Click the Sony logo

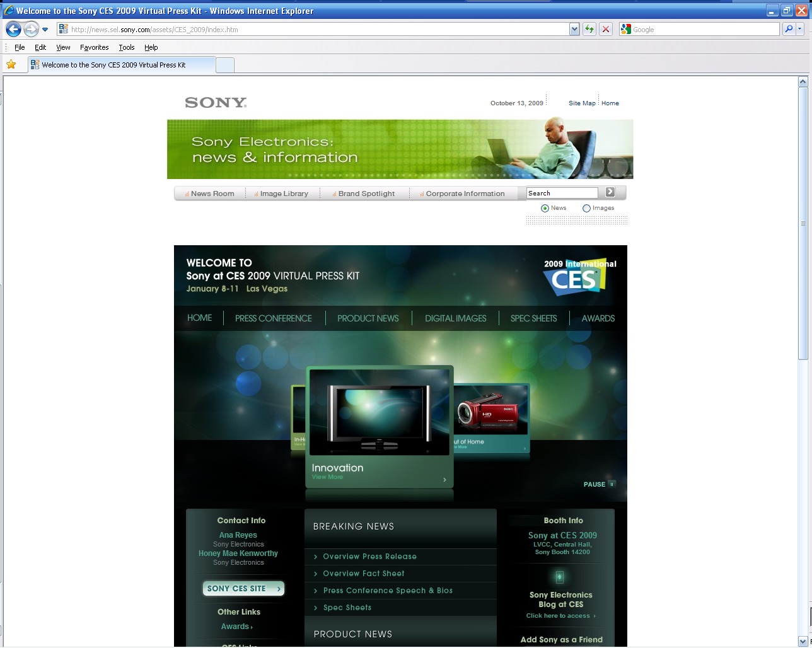[216, 103]
